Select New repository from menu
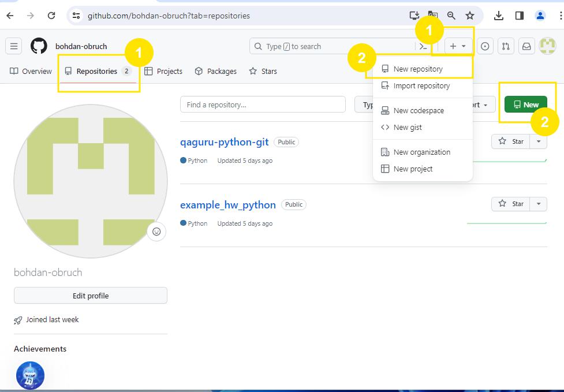Screen dimensions: 564x392 click(x=423, y=69)
